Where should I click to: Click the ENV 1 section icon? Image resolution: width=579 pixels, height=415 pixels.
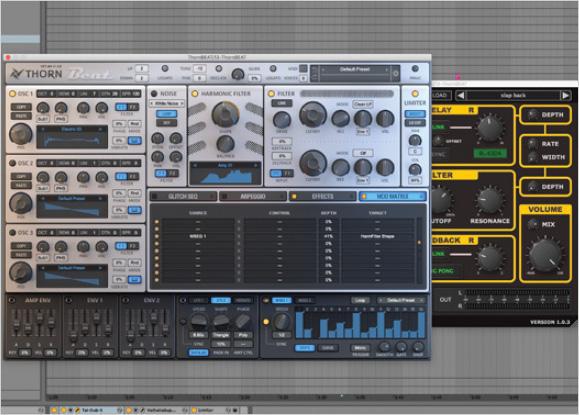69,300
